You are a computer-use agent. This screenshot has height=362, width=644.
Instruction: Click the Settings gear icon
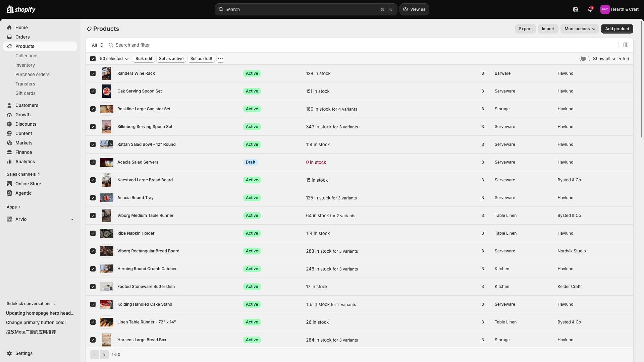[9, 353]
